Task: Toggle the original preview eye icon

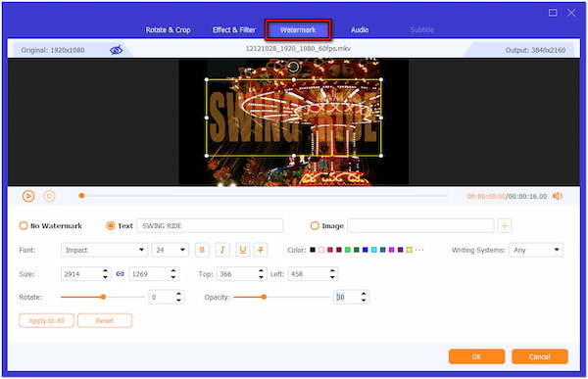Action: [116, 50]
